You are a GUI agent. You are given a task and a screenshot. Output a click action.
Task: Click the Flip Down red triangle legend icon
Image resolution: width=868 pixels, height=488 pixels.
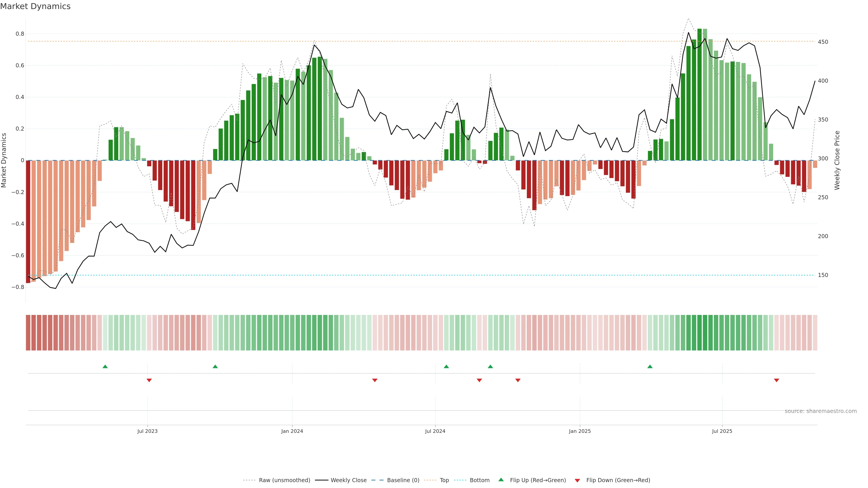click(x=577, y=480)
